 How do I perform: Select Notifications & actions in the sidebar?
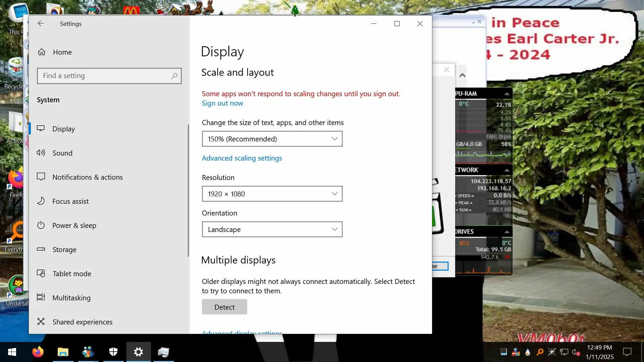pos(87,177)
